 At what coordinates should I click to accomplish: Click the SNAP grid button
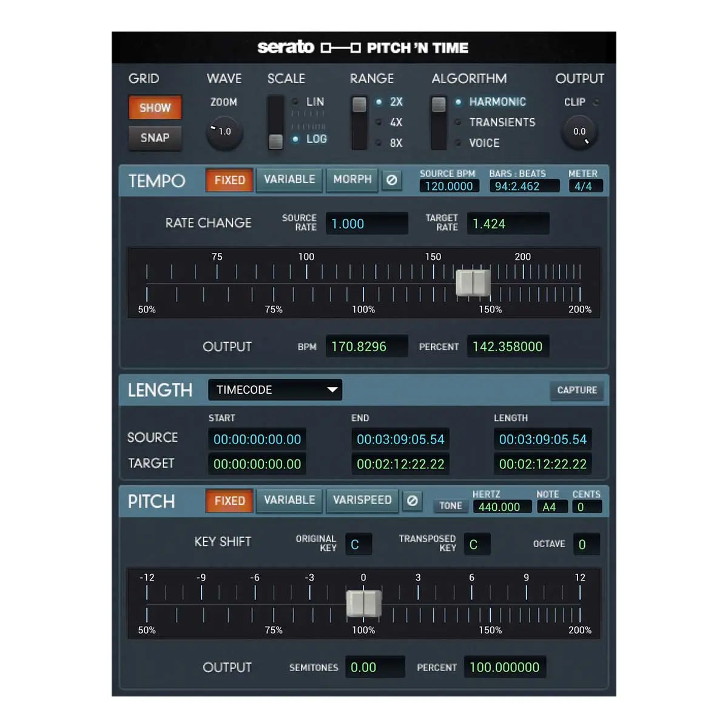tap(155, 138)
